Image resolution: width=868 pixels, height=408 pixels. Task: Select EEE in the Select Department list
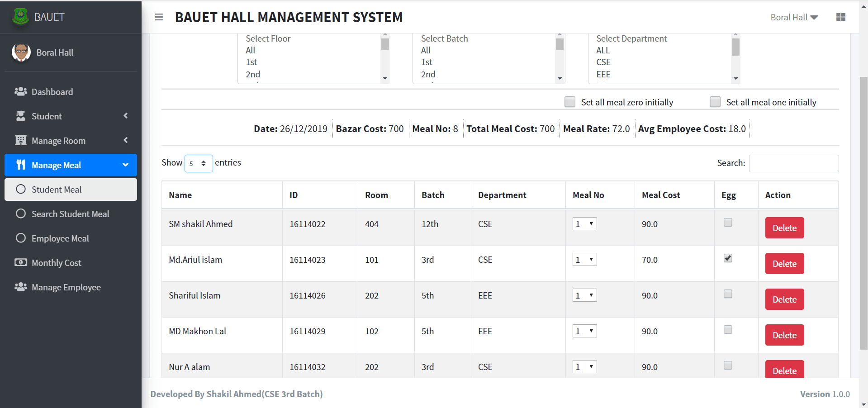click(x=603, y=74)
